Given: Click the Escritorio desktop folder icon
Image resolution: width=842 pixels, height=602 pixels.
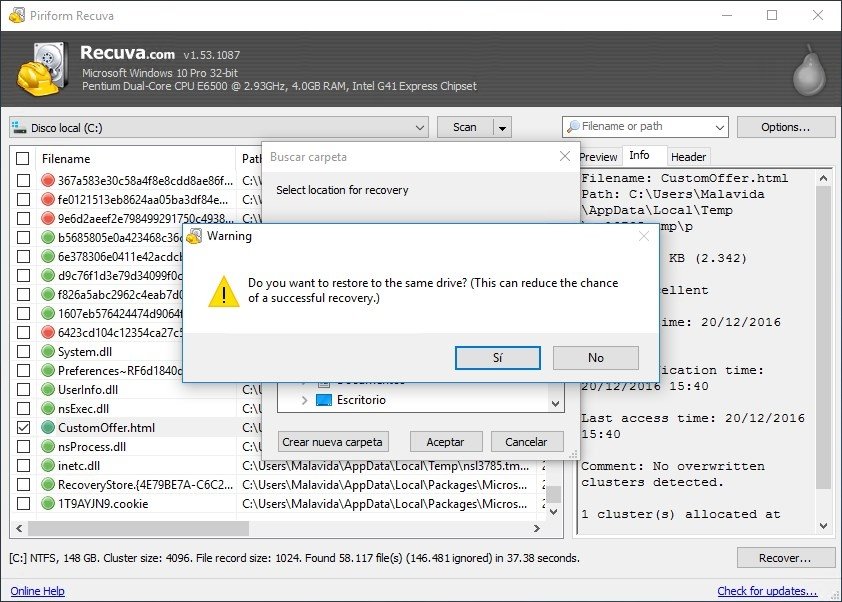Looking at the screenshot, I should point(323,400).
